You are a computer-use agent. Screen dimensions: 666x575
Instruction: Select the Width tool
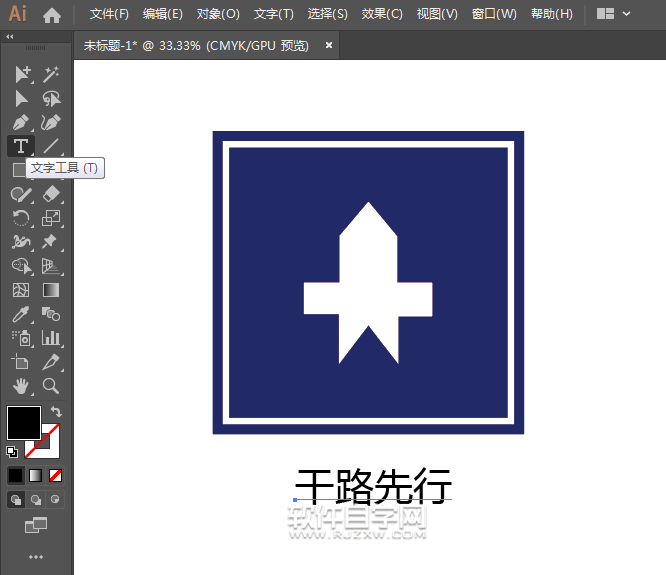click(x=21, y=242)
